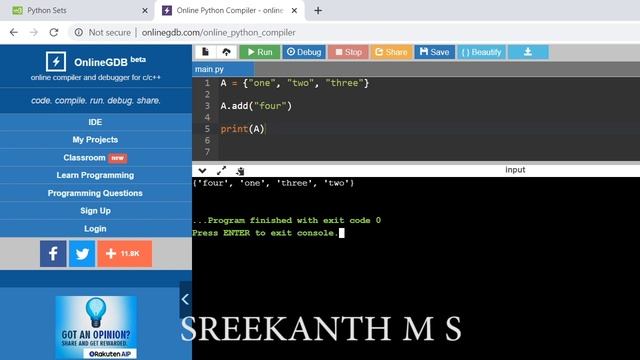Image resolution: width=640 pixels, height=360 pixels.
Task: Save the current project
Action: [x=434, y=52]
